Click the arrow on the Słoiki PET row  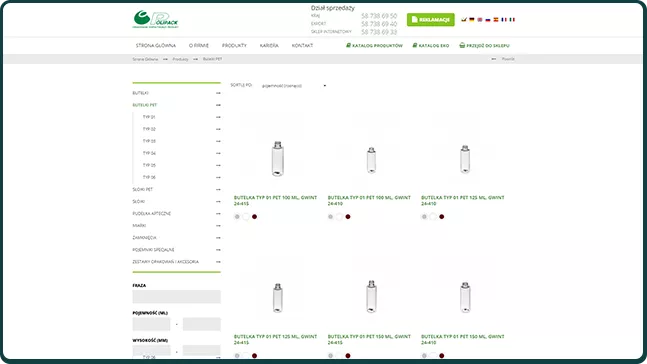(x=218, y=189)
